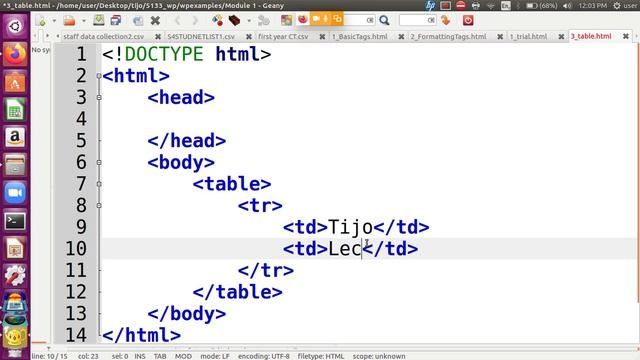Image resolution: width=640 pixels, height=360 pixels.
Task: Create a new file with toolbar icon
Action: (40, 20)
